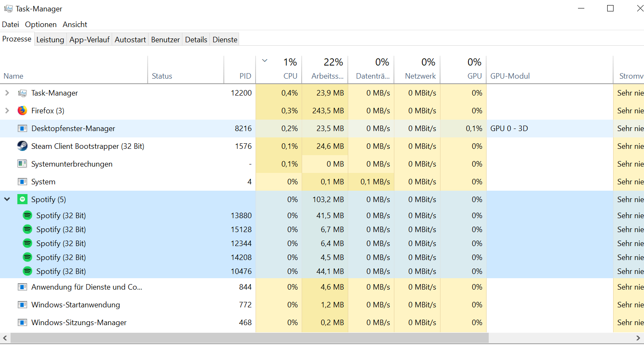Click the sort arrow above the CPU column
This screenshot has width=644, height=345.
click(265, 61)
